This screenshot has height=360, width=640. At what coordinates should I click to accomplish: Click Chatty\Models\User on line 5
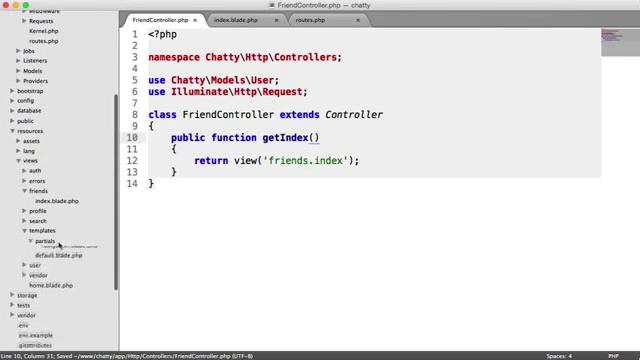pyautogui.click(x=222, y=80)
